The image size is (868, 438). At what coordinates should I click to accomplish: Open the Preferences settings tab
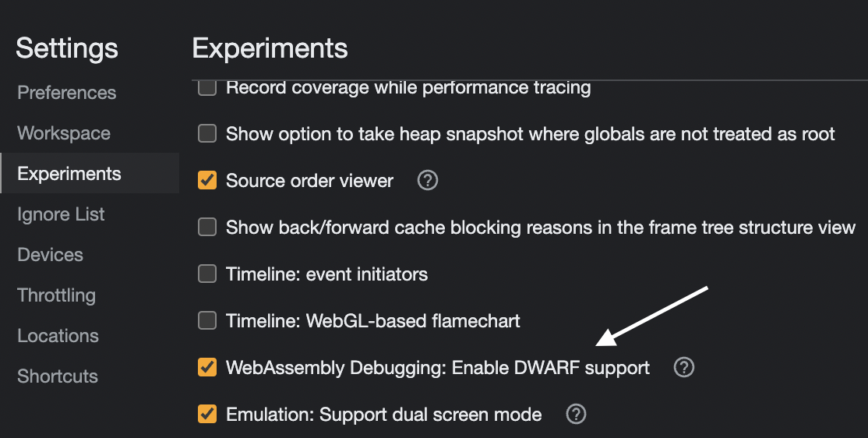[x=67, y=93]
